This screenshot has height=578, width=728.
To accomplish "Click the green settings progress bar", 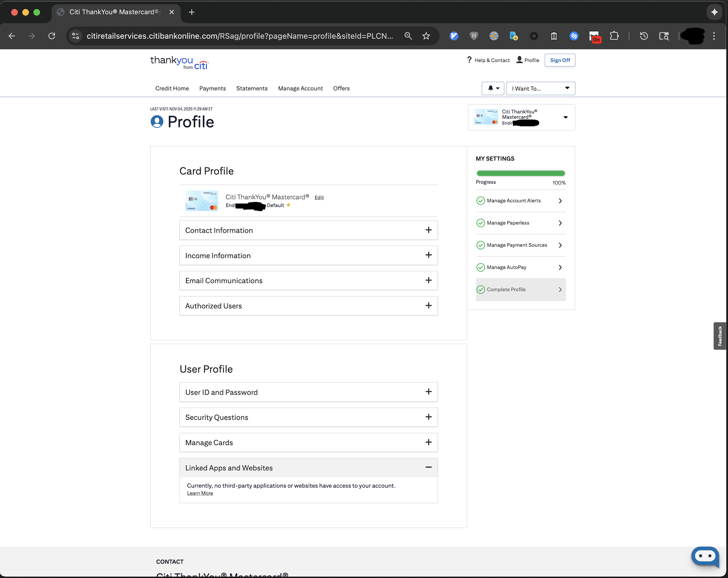I will click(x=520, y=174).
